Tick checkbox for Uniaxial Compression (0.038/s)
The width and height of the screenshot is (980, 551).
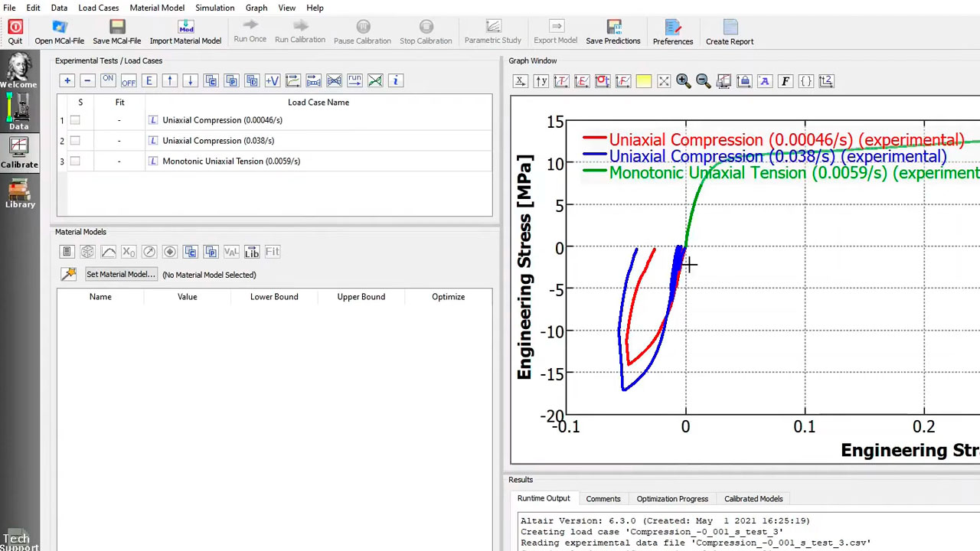(75, 141)
